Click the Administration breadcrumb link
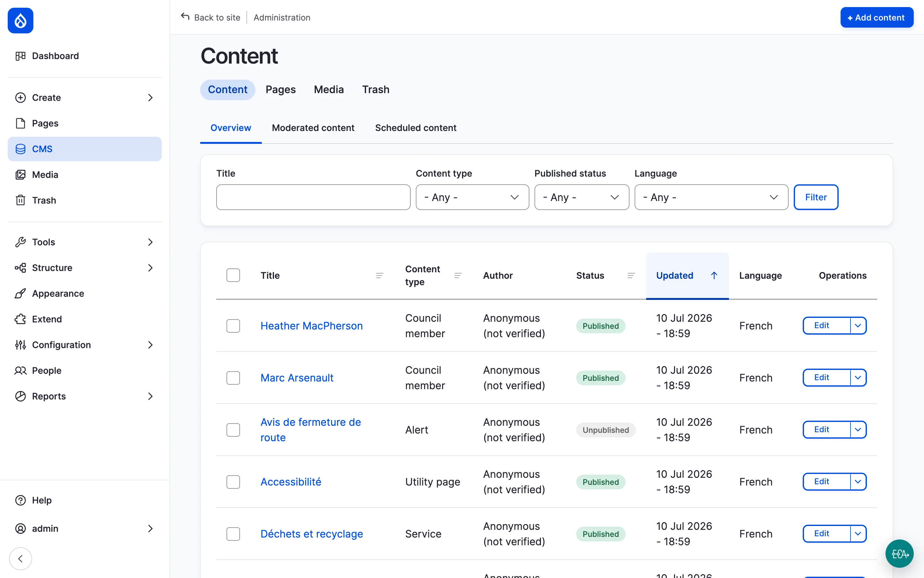924x578 pixels. pos(282,18)
